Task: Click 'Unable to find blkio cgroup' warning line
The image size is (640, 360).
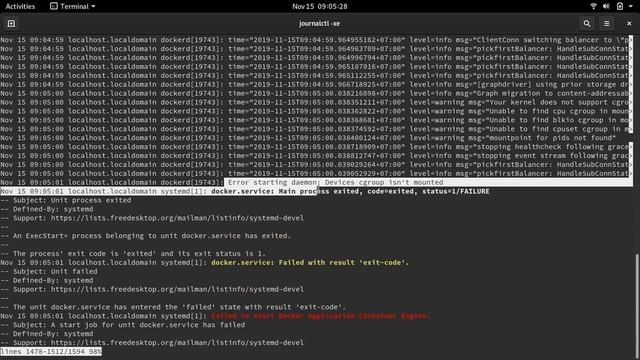Action: (316, 120)
